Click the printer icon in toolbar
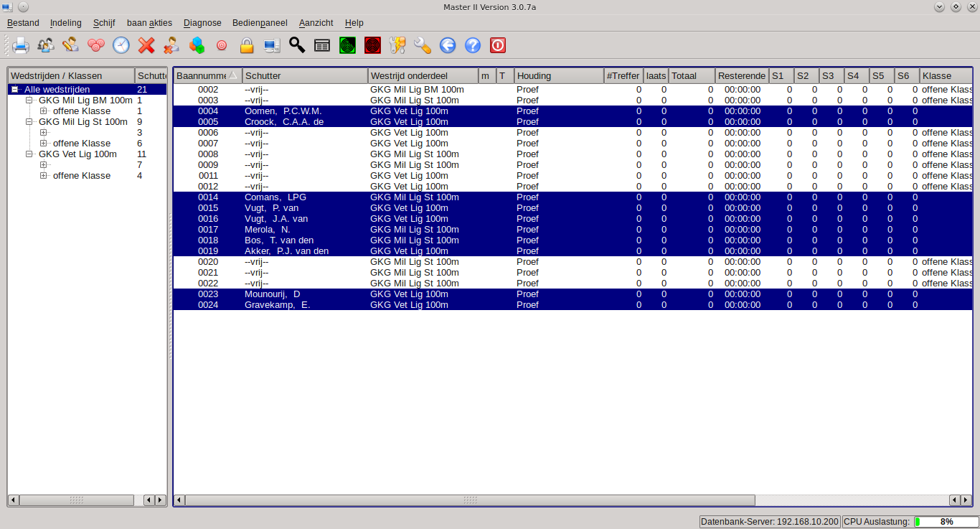 (20, 46)
